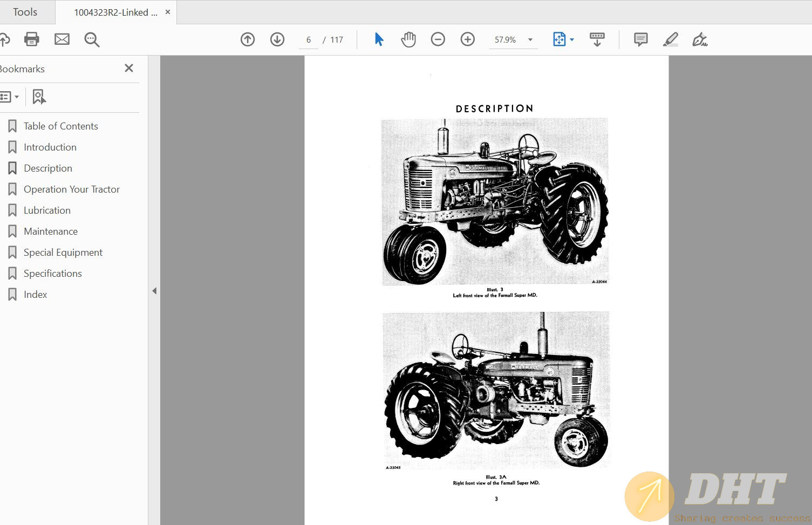Click the Illust. 3A caption text

pos(496,477)
